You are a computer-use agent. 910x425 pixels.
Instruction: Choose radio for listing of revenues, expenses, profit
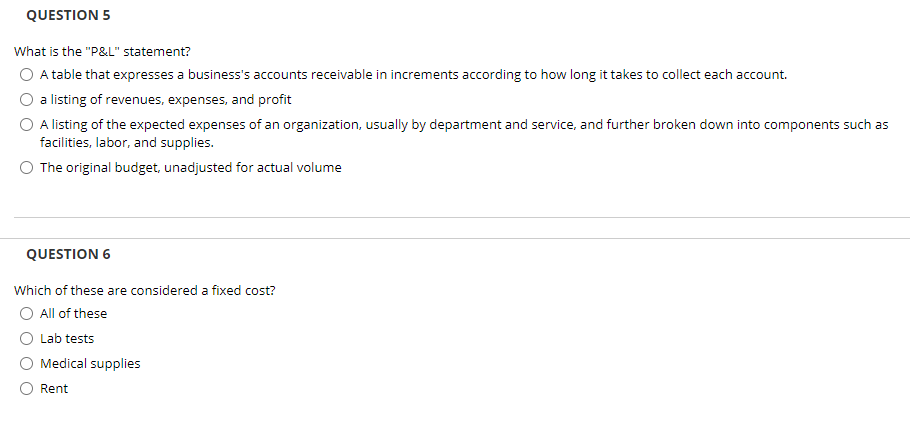click(27, 100)
